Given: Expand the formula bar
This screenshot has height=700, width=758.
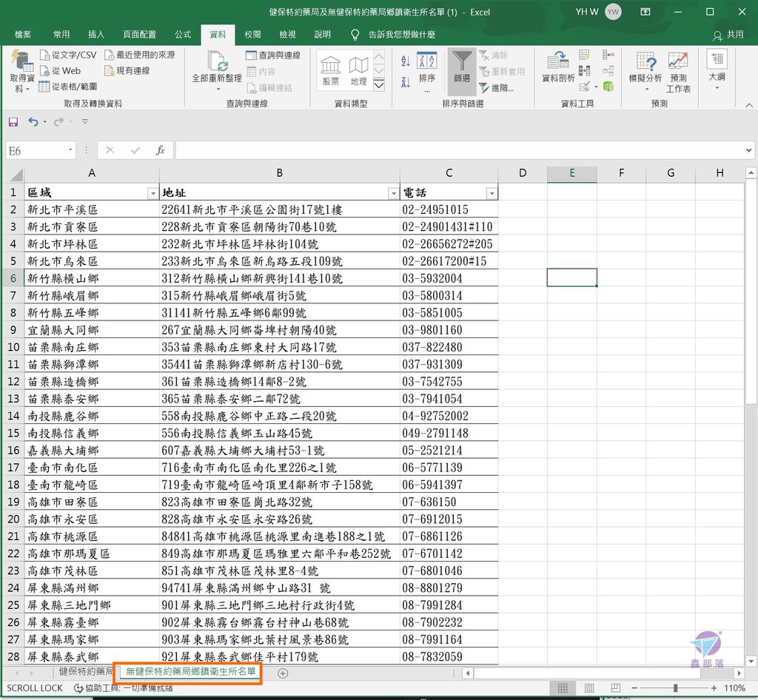Looking at the screenshot, I should pos(749,150).
